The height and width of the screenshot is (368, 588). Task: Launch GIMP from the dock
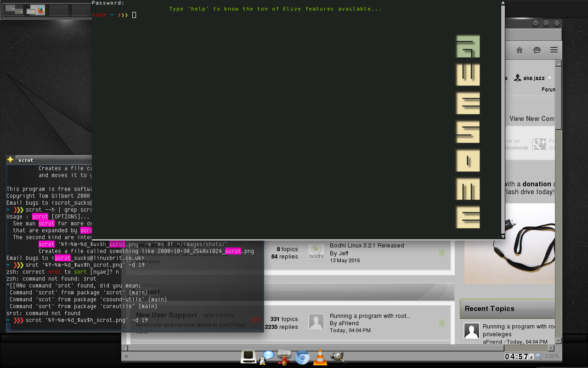(x=337, y=356)
